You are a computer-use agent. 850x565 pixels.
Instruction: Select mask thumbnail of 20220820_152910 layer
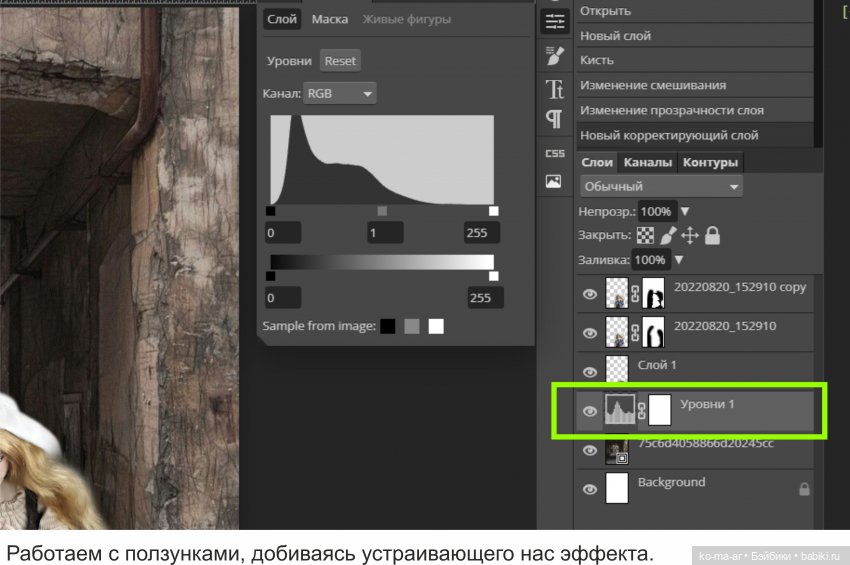point(653,332)
